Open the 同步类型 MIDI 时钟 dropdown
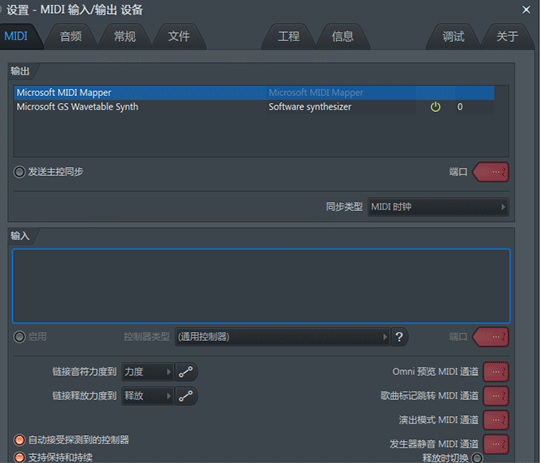Image resolution: width=540 pixels, height=463 pixels. tap(438, 207)
